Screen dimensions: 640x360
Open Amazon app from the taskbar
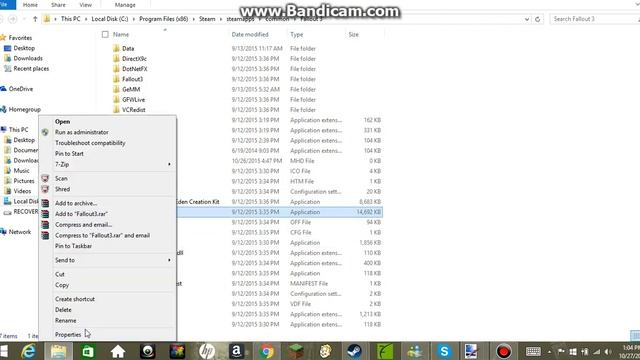[237, 351]
